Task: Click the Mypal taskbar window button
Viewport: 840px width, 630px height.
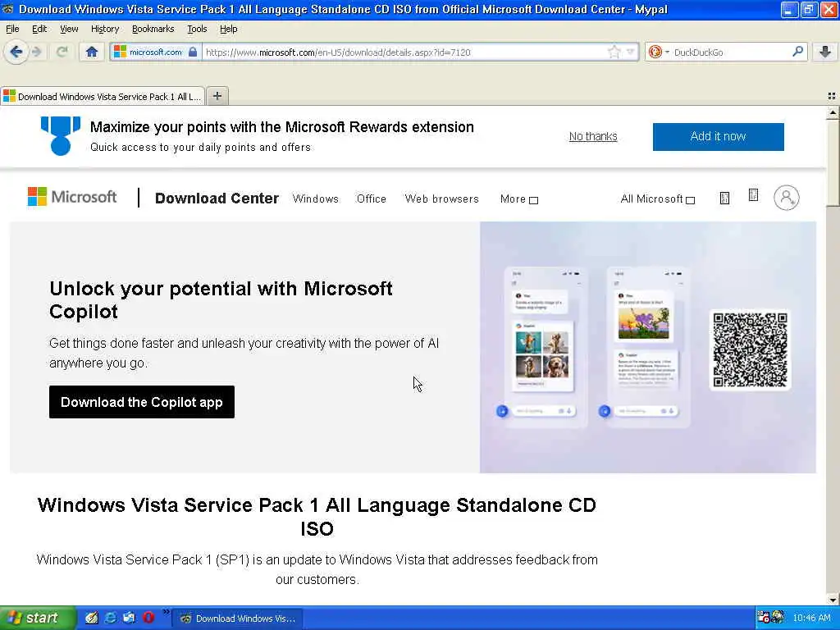Action: tap(238, 619)
